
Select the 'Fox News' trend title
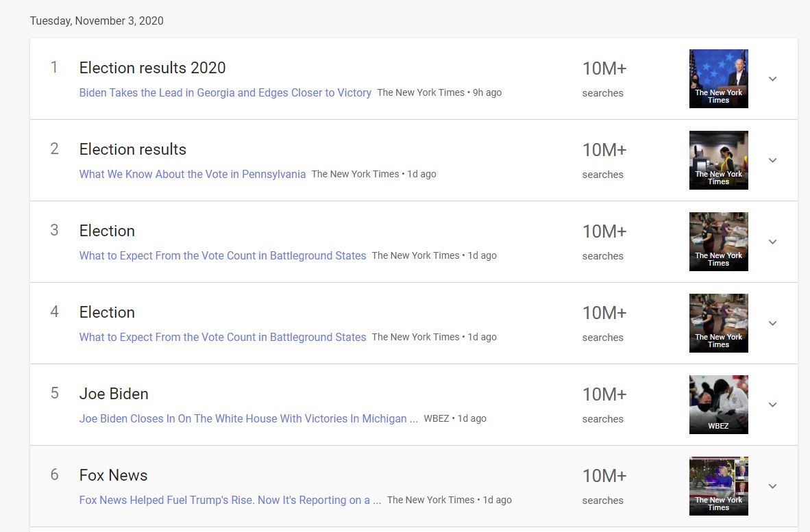[x=113, y=476]
